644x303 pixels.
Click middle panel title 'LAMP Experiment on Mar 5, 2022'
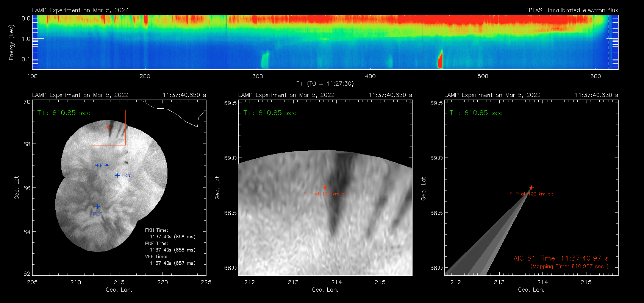point(286,95)
